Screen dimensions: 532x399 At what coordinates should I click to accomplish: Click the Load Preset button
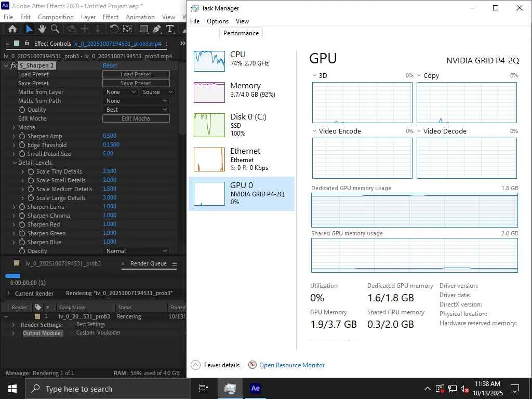click(x=136, y=74)
